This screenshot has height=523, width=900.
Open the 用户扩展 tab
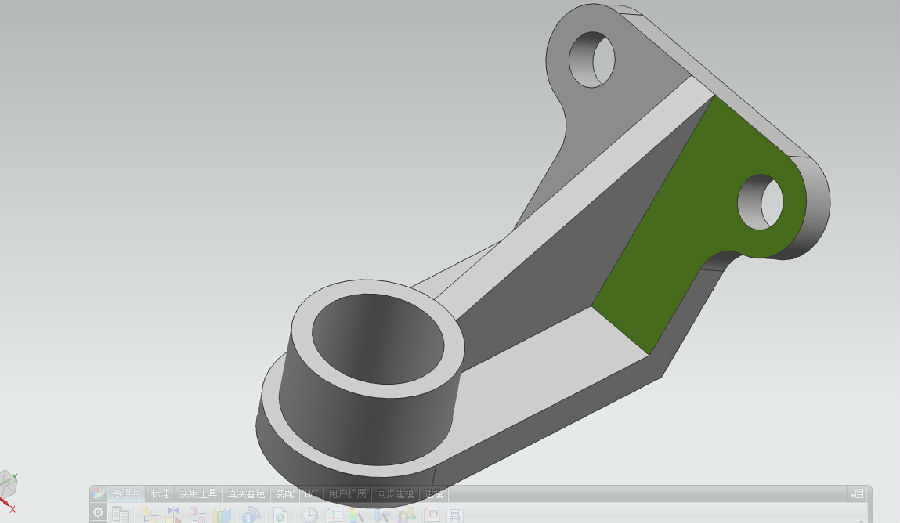(x=346, y=494)
